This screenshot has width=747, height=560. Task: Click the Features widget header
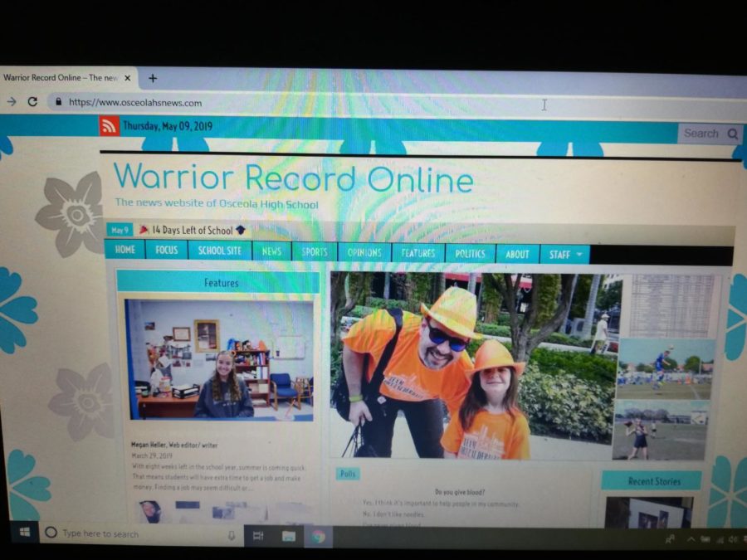pos(218,282)
